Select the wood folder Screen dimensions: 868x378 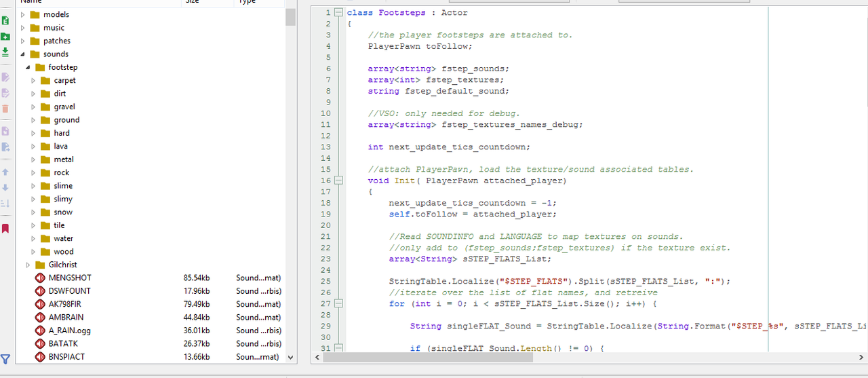click(x=64, y=252)
